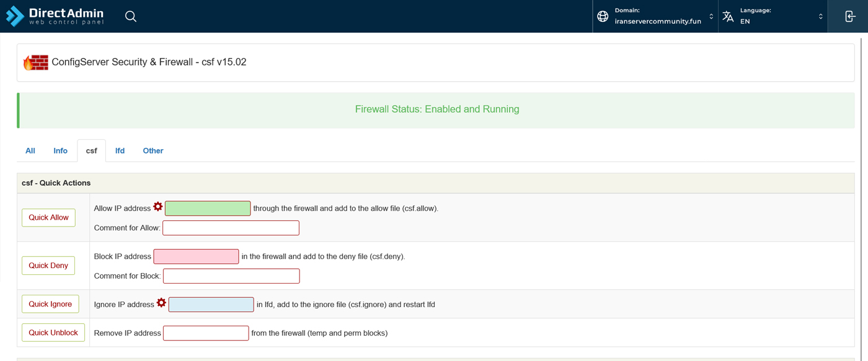Switch to the All tab

click(30, 150)
